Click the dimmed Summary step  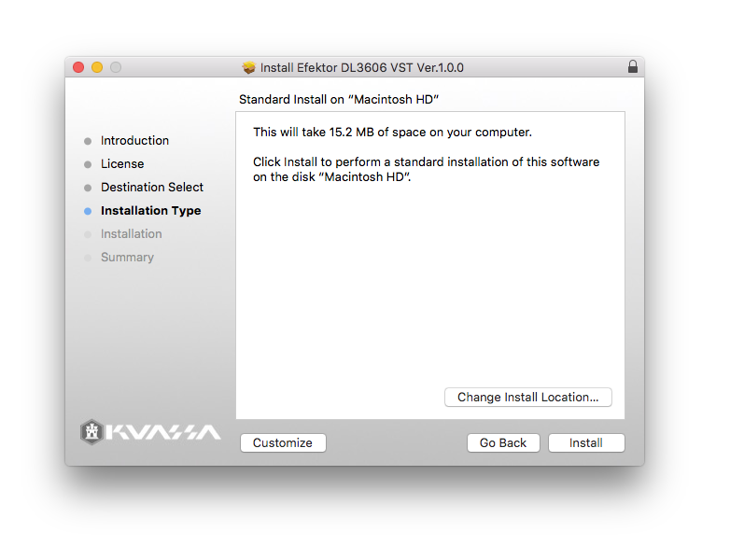point(127,258)
